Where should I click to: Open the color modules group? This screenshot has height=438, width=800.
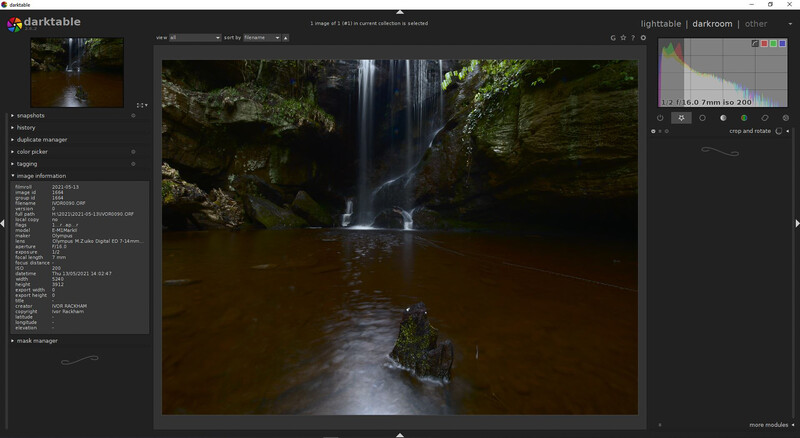744,118
